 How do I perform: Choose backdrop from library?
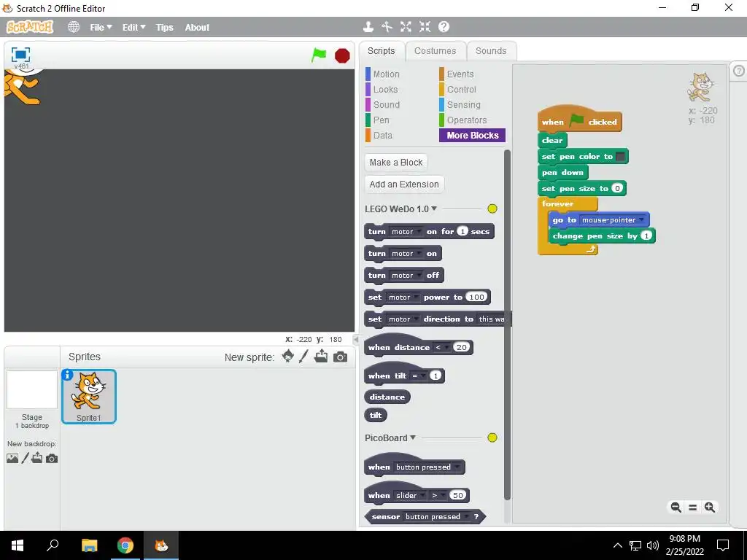click(x=12, y=458)
